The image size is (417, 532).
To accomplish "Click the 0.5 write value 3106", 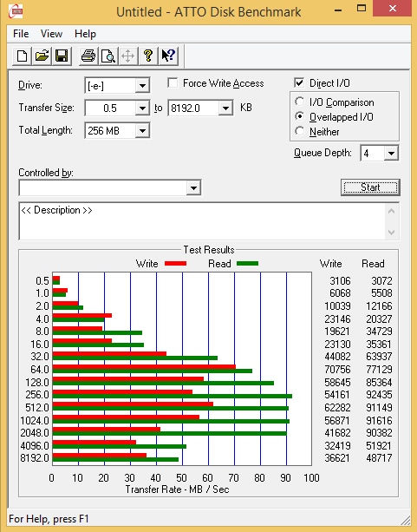I will coord(340,281).
